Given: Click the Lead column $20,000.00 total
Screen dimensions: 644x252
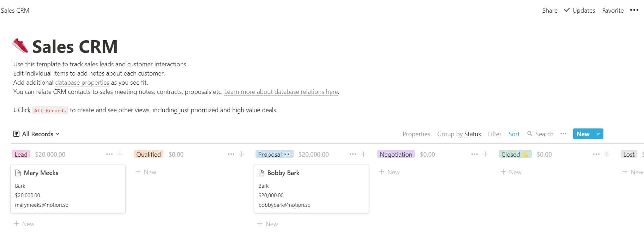Looking at the screenshot, I should pos(50,154).
